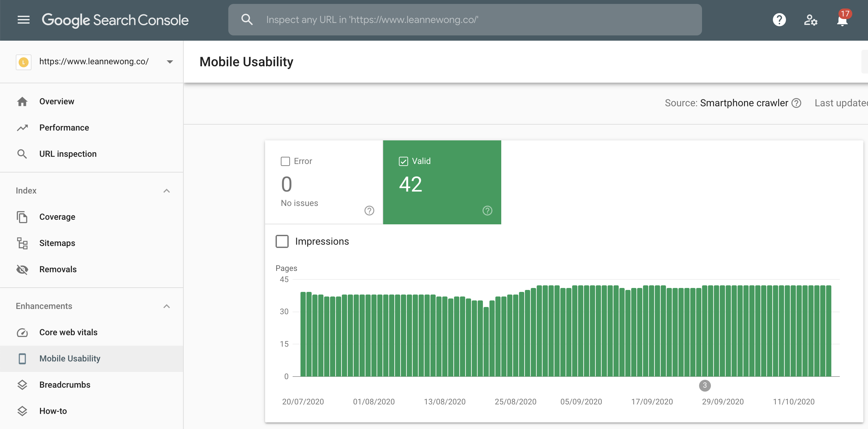Click the search magnifier icon in URL bar
868x429 pixels.
pyautogui.click(x=247, y=20)
